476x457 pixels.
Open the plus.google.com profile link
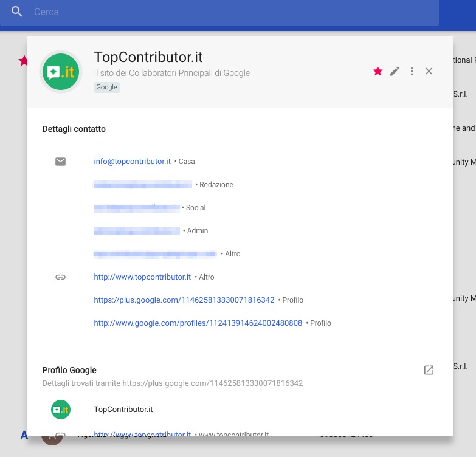tap(184, 300)
